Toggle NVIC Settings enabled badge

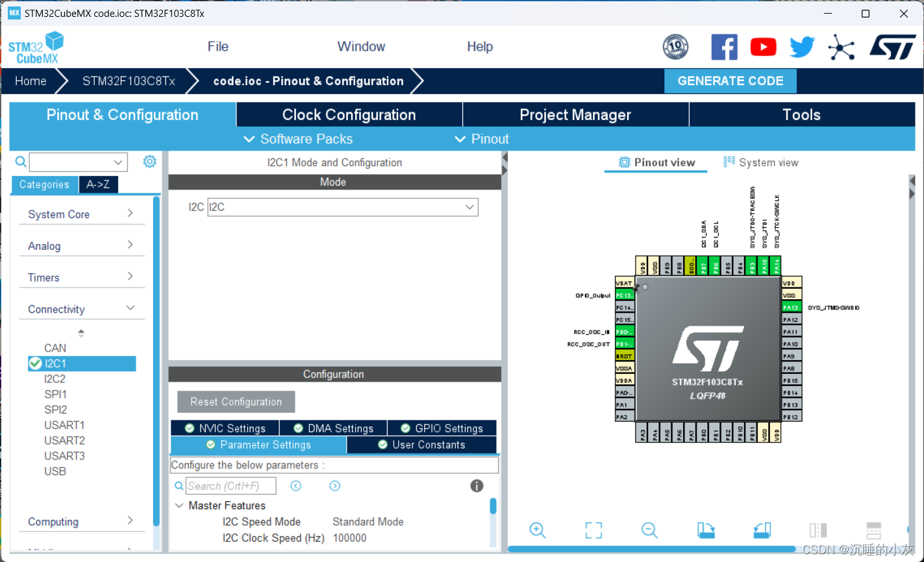pos(190,428)
